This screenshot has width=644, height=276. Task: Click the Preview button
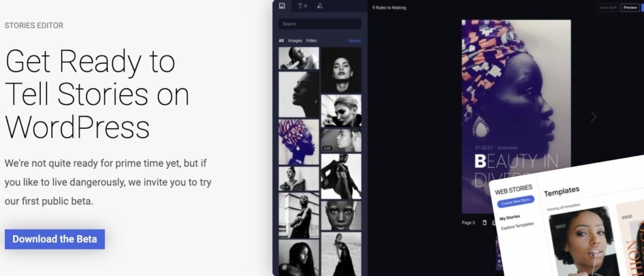point(630,8)
